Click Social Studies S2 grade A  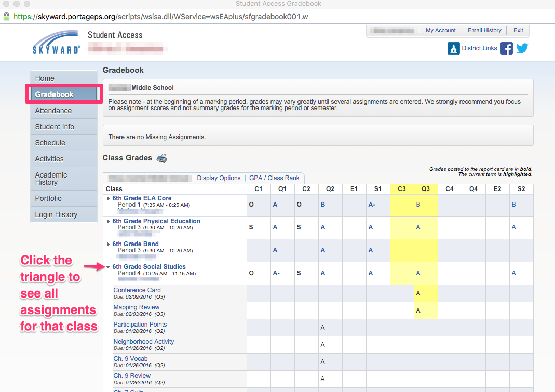point(513,273)
